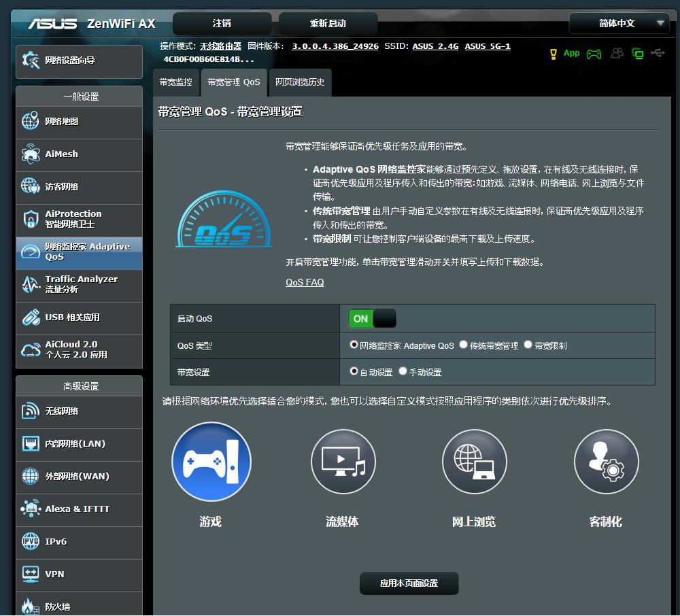Click the connected clients icon in header
This screenshot has height=616, width=680.
(x=639, y=54)
